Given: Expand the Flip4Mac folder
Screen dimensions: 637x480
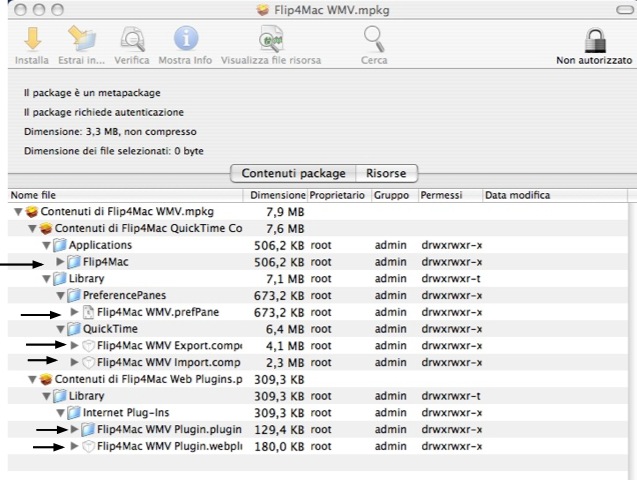Looking at the screenshot, I should 60,262.
